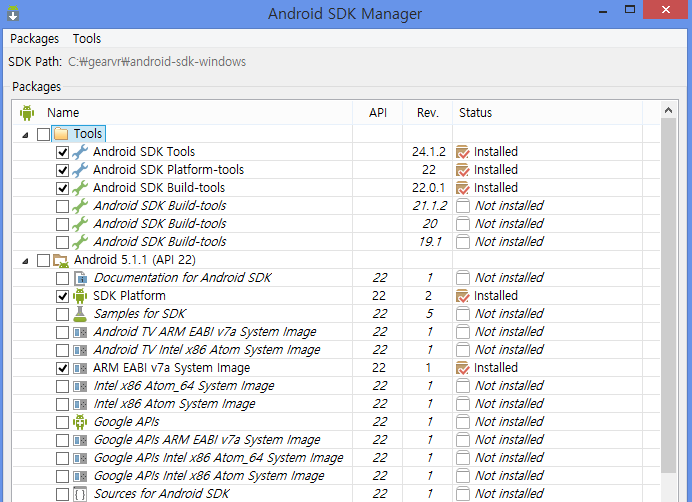Click the Sources for Android SDK braces icon
The width and height of the screenshot is (692, 502).
80,494
